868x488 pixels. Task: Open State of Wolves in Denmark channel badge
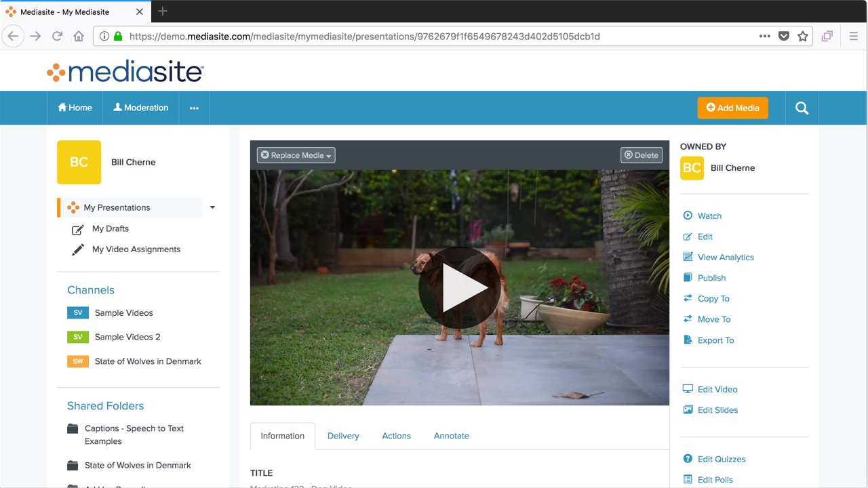pos(78,361)
